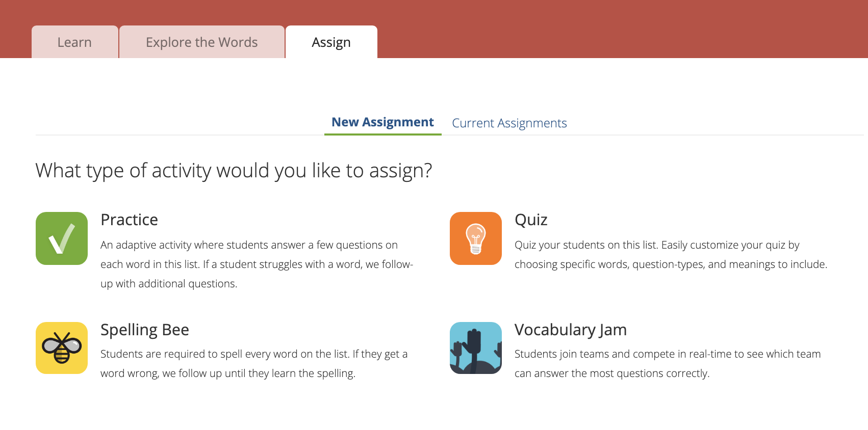The width and height of the screenshot is (868, 430).
Task: Select the New Assignment sub-tab
Action: [382, 122]
